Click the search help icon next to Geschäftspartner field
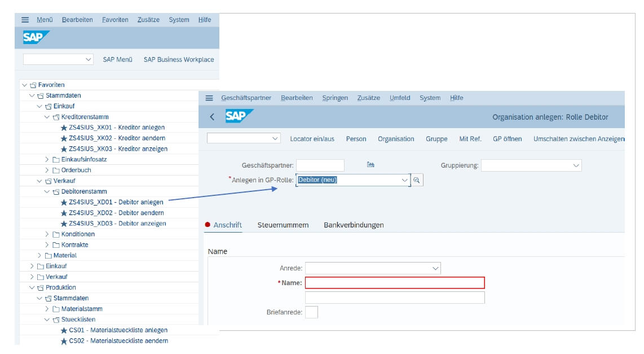Image resolution: width=644 pixels, height=354 pixels. (x=370, y=164)
